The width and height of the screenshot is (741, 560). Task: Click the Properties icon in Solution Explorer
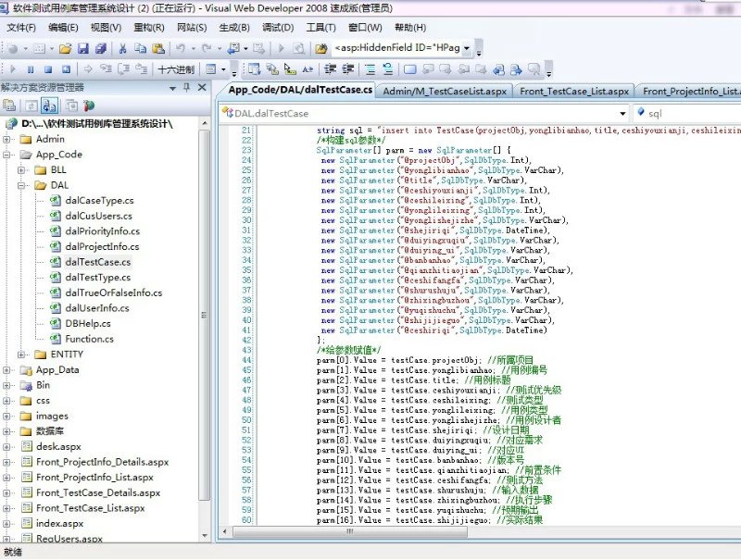pyautogui.click(x=9, y=106)
